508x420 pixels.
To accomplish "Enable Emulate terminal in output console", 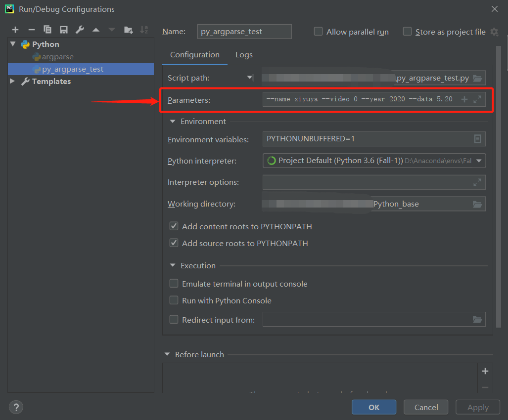I will point(174,284).
